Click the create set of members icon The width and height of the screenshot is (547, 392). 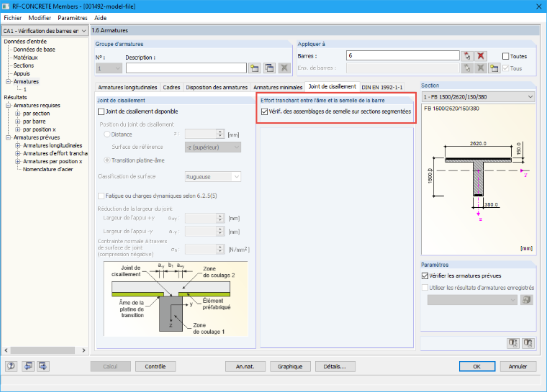494,68
